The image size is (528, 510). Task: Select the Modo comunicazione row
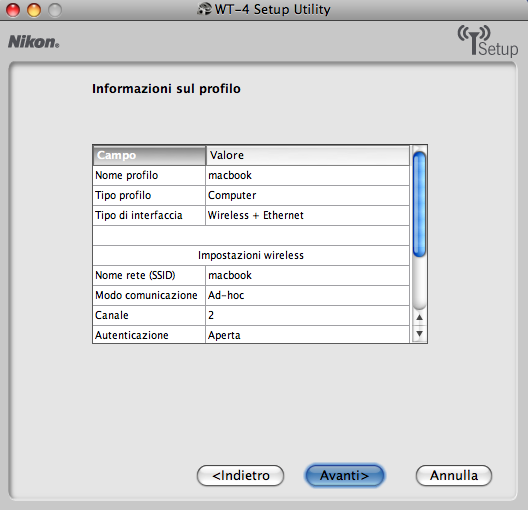(251, 296)
